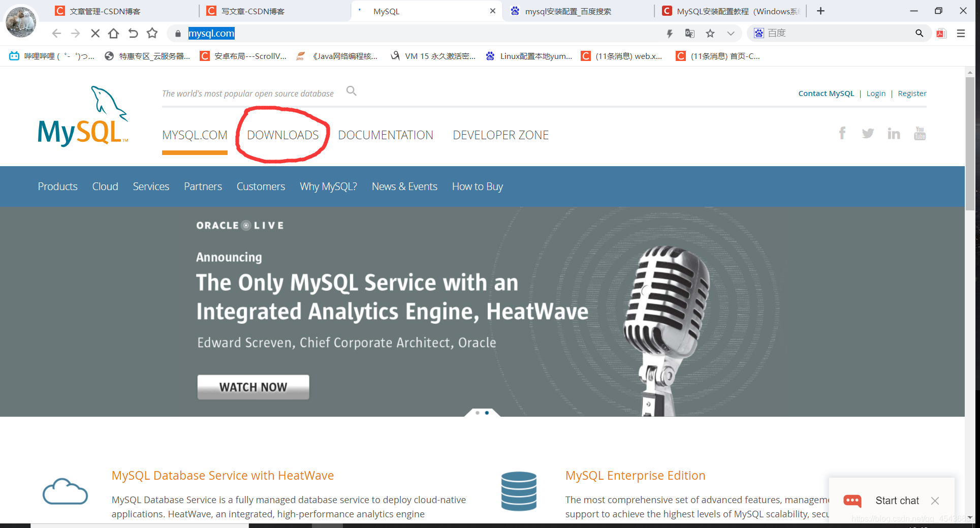
Task: Go back with the browser back arrow
Action: [x=56, y=34]
